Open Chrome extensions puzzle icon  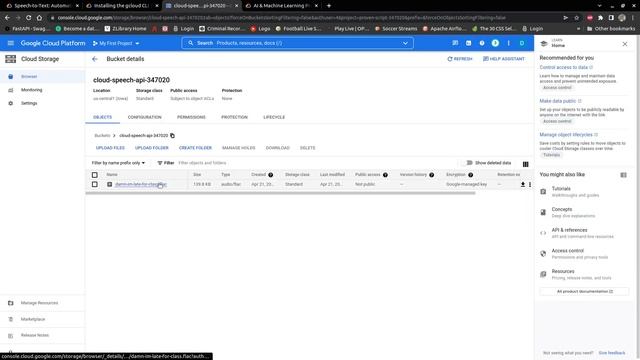point(600,18)
